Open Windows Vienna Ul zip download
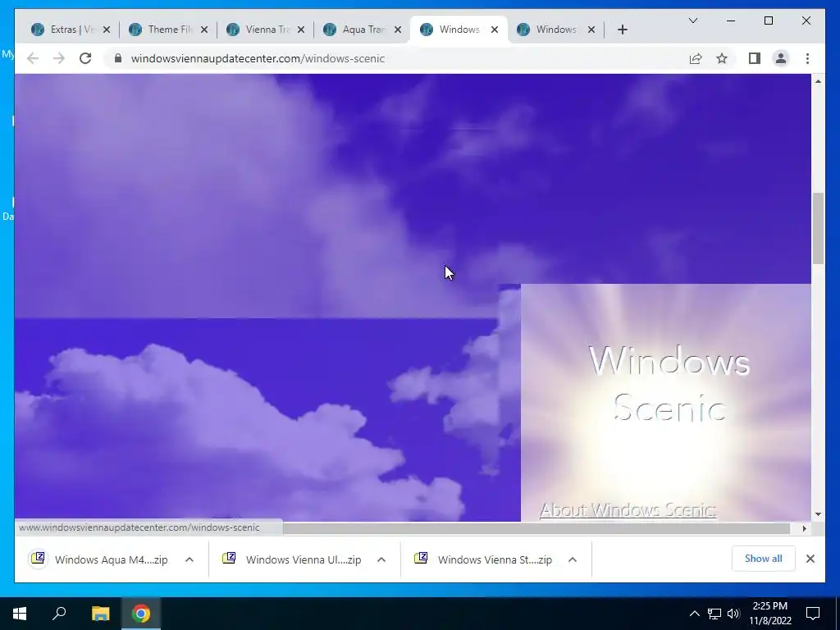Image resolution: width=840 pixels, height=630 pixels. 292,559
